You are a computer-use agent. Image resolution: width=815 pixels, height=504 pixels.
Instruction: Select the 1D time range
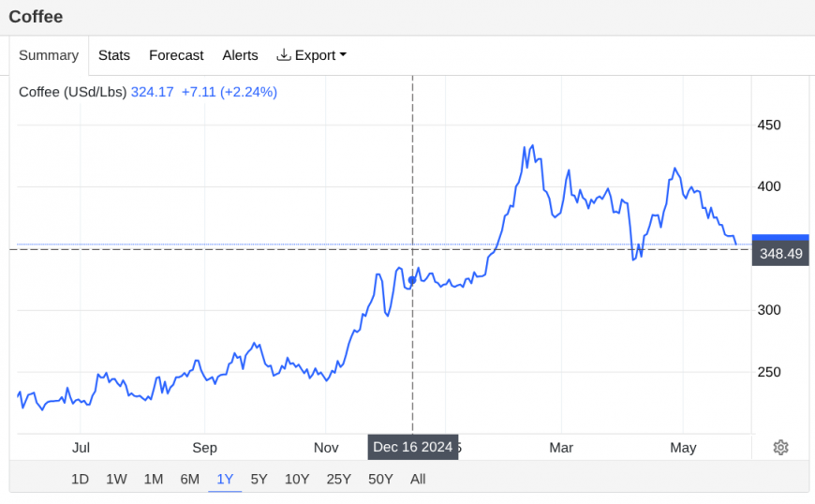80,479
